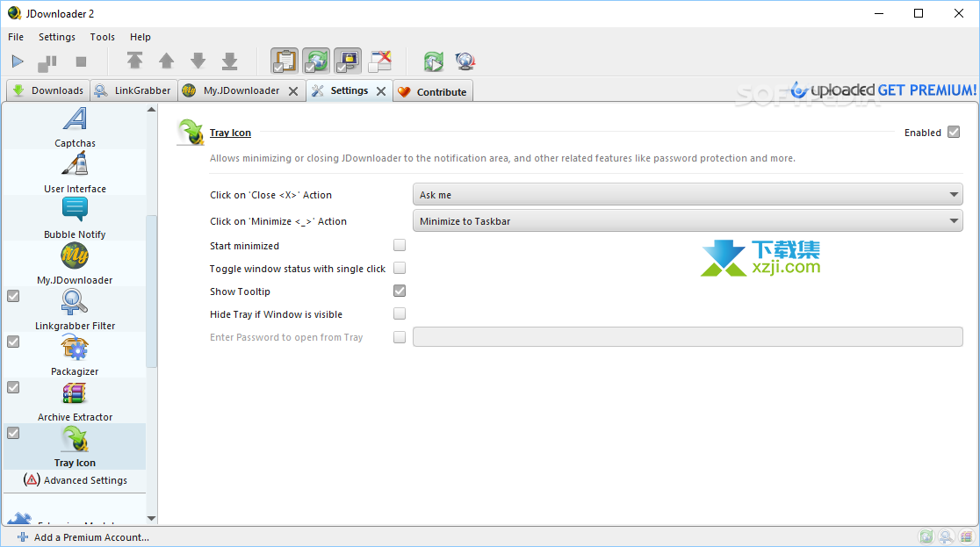The image size is (980, 547).
Task: Open Linkgrabber Filter settings section
Action: tap(75, 309)
